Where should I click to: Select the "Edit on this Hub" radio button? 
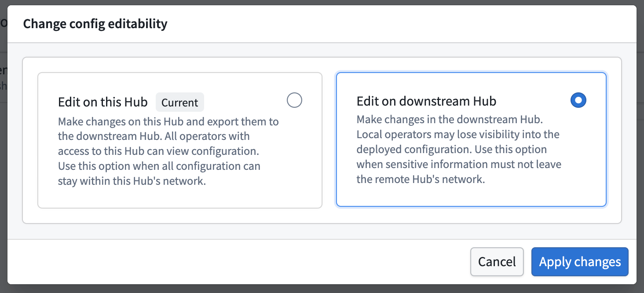[x=294, y=101]
